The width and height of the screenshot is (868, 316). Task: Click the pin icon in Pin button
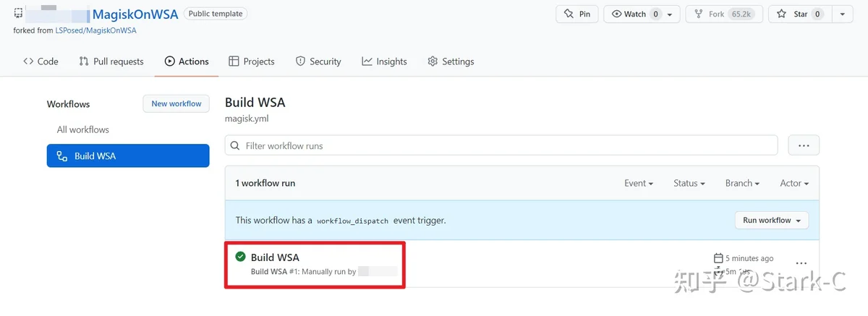pos(569,14)
